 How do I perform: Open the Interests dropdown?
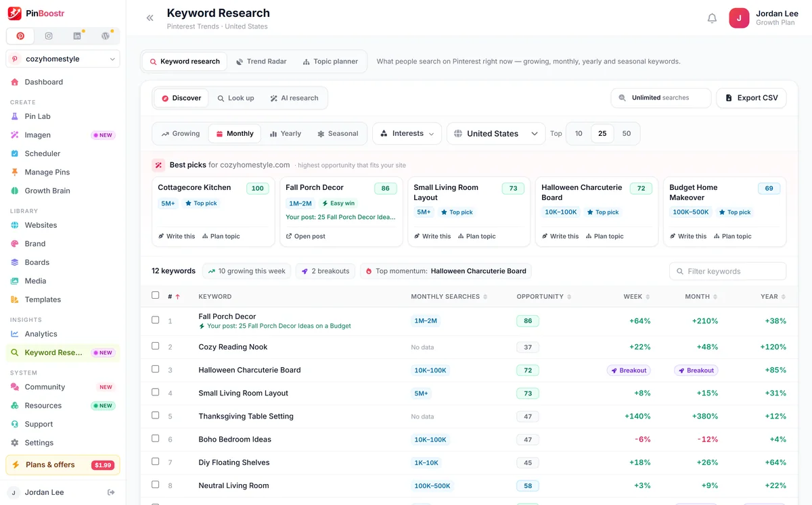tap(407, 133)
